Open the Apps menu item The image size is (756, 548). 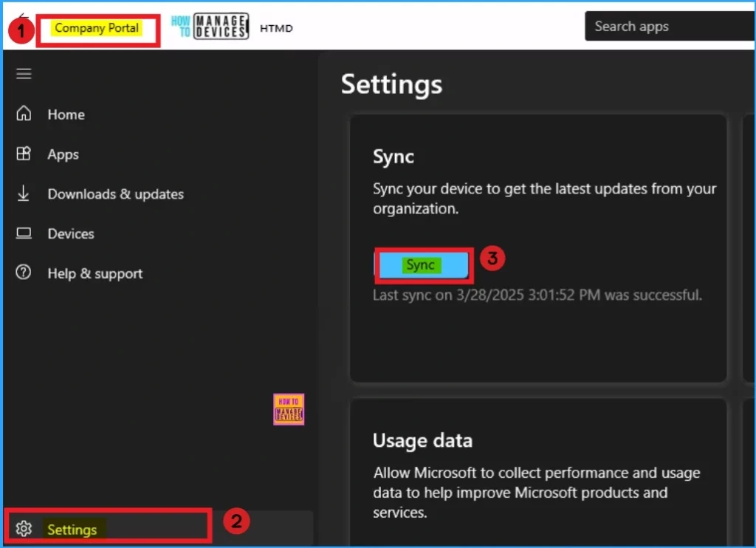point(63,154)
